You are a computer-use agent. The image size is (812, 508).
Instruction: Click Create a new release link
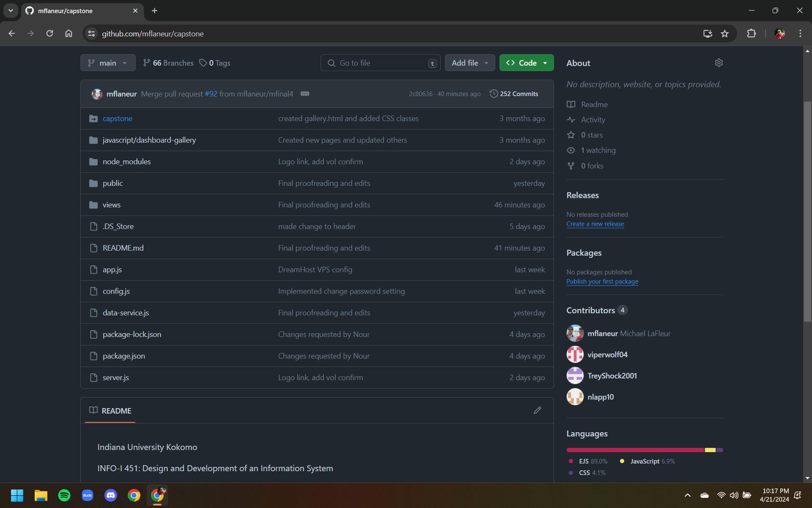pos(595,224)
